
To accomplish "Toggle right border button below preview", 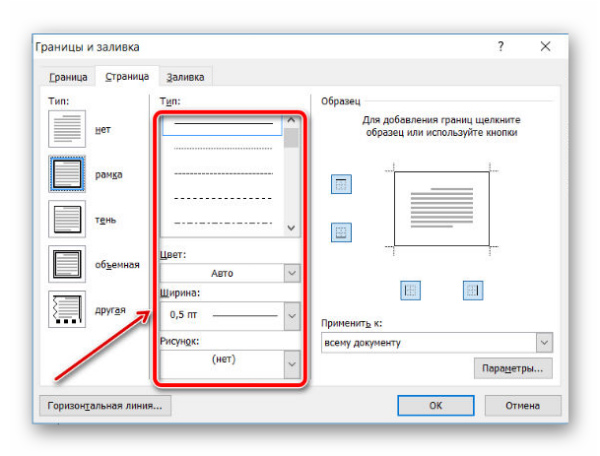I will (x=472, y=290).
